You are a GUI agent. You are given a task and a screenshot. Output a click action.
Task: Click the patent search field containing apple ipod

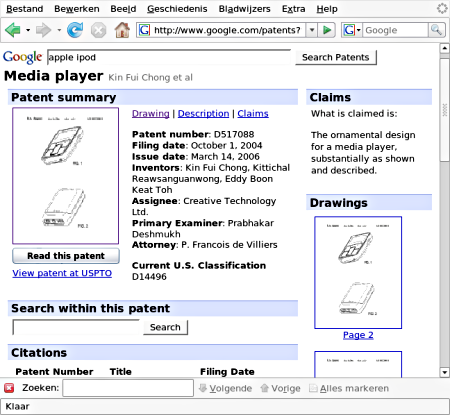pos(169,57)
